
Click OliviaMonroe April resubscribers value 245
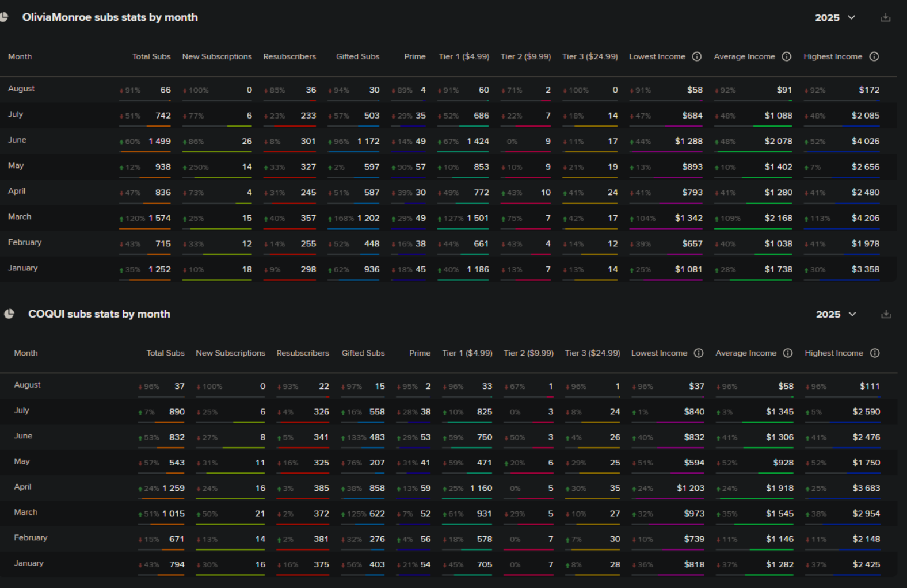click(x=308, y=192)
